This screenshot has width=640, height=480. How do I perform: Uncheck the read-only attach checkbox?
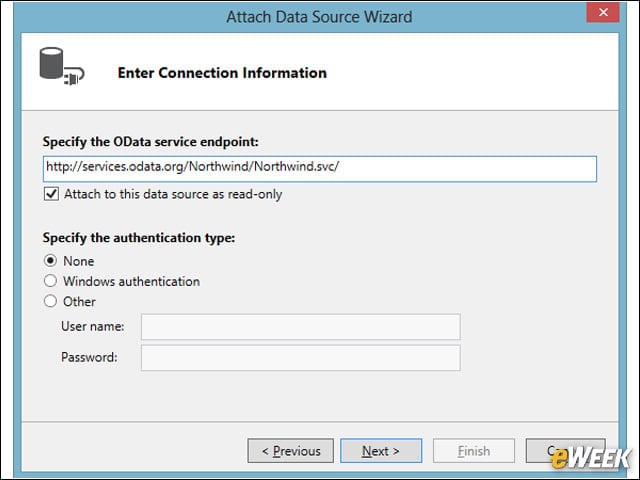(51, 194)
